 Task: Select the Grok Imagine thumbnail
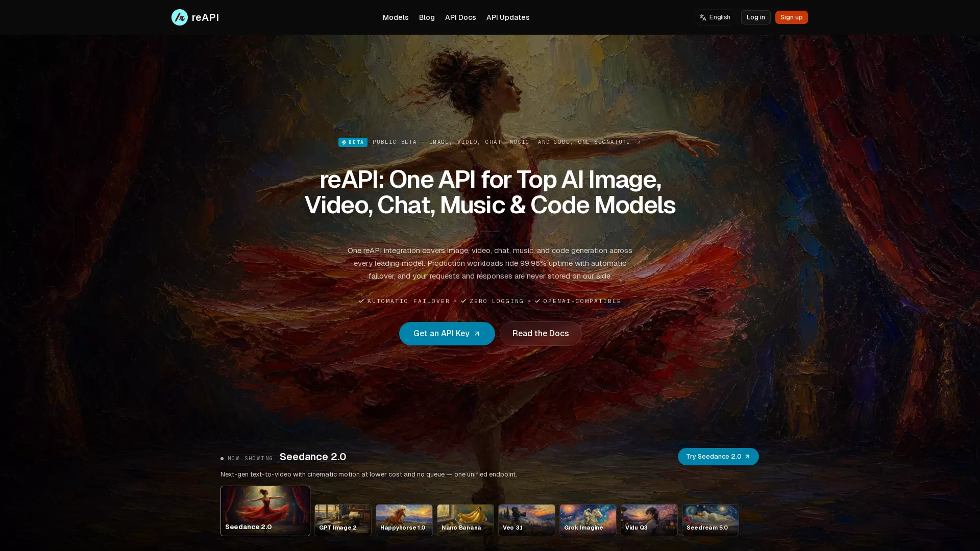(588, 520)
